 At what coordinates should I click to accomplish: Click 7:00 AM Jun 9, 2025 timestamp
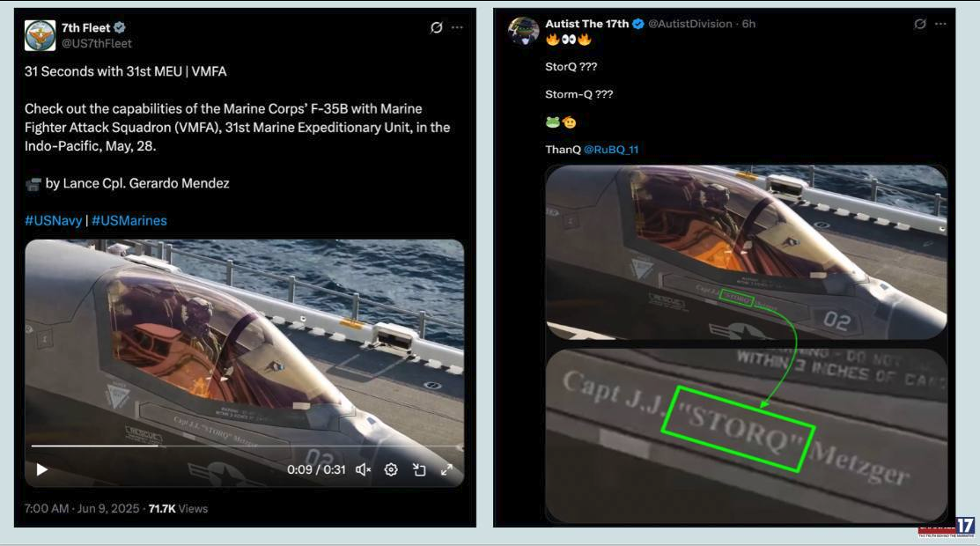click(x=81, y=508)
